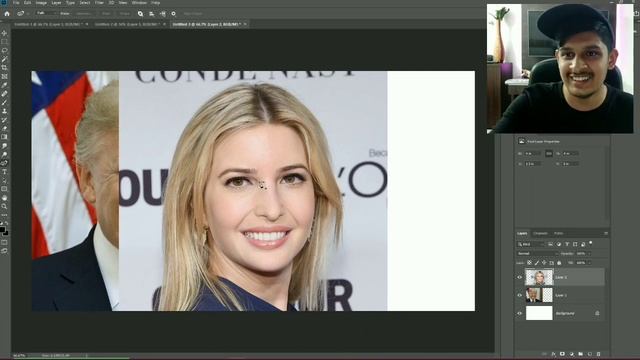Select the Dodge tool
This screenshot has height=360, width=640.
coord(4,154)
